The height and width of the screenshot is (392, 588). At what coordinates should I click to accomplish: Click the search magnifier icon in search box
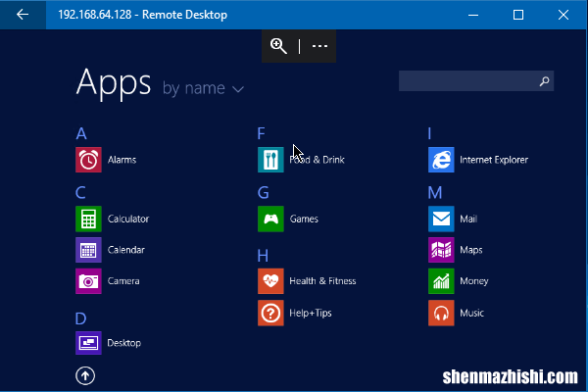tap(545, 81)
